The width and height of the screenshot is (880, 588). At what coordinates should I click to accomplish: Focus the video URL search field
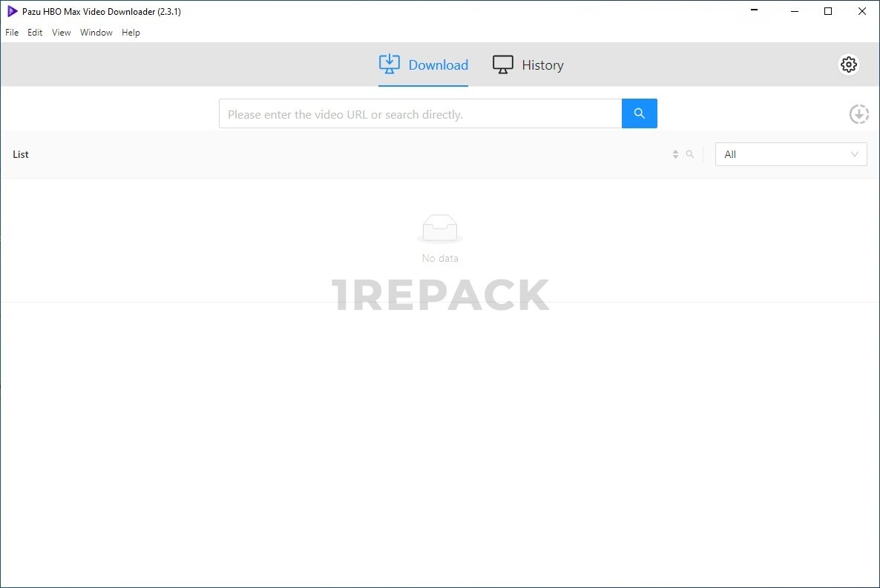click(x=420, y=114)
